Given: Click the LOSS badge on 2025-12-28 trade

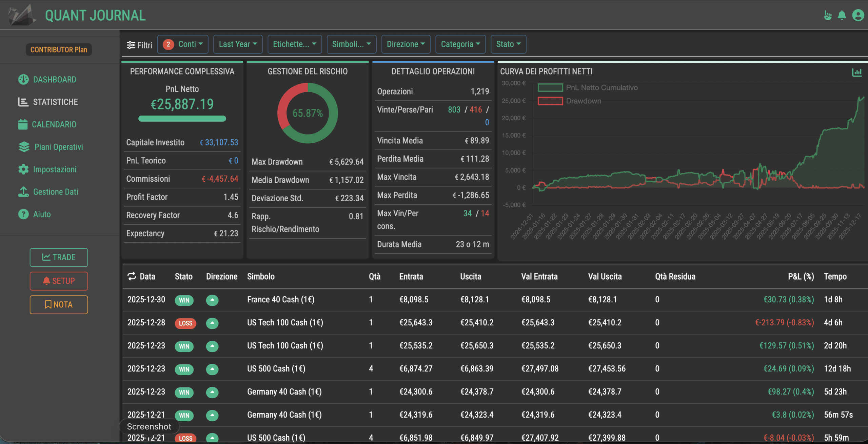Looking at the screenshot, I should point(185,323).
